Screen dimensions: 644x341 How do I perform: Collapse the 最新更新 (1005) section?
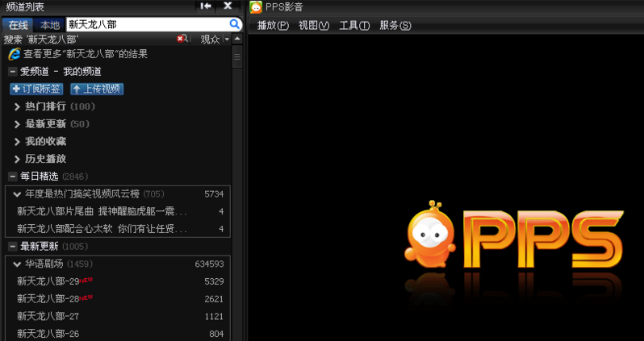point(12,246)
